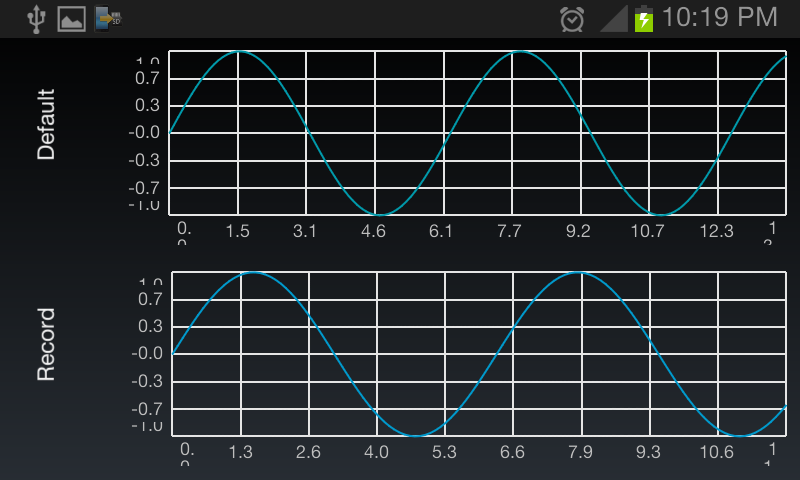Viewport: 800px width, 480px height.
Task: Tap the 9.3 x-axis label on Record graph
Action: point(648,452)
